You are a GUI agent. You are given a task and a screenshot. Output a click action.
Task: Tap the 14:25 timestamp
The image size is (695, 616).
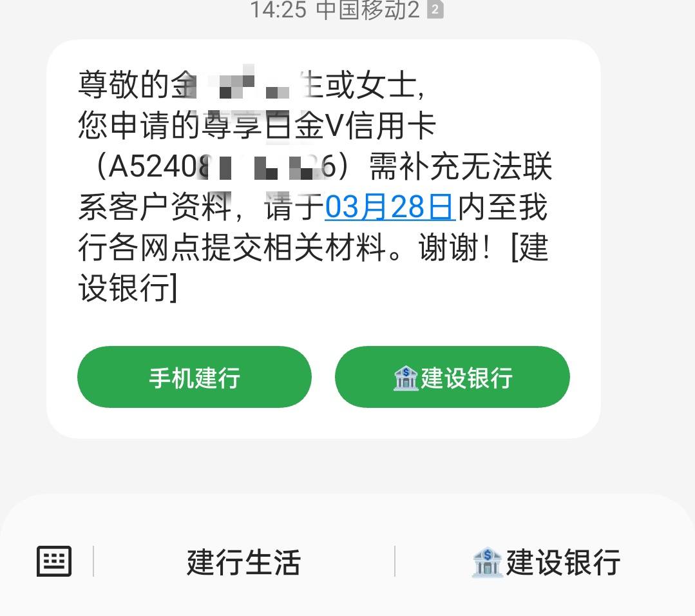pyautogui.click(x=278, y=10)
